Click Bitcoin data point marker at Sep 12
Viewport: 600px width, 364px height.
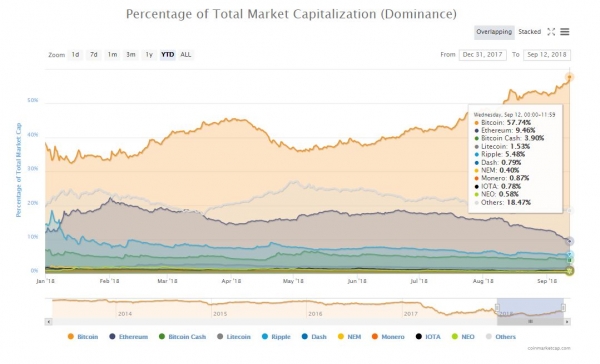[569, 77]
